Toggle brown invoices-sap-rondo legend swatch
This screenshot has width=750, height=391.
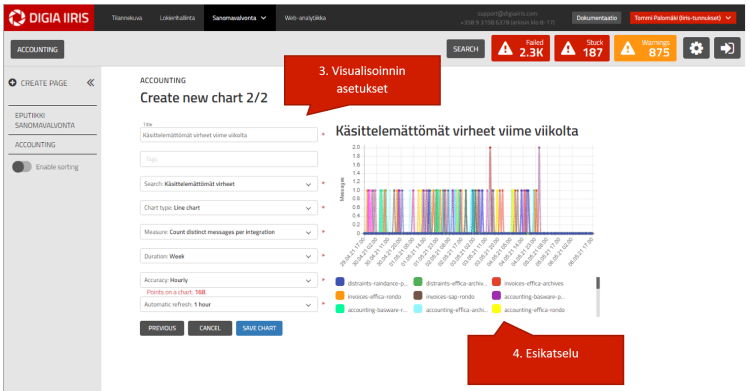(x=418, y=295)
